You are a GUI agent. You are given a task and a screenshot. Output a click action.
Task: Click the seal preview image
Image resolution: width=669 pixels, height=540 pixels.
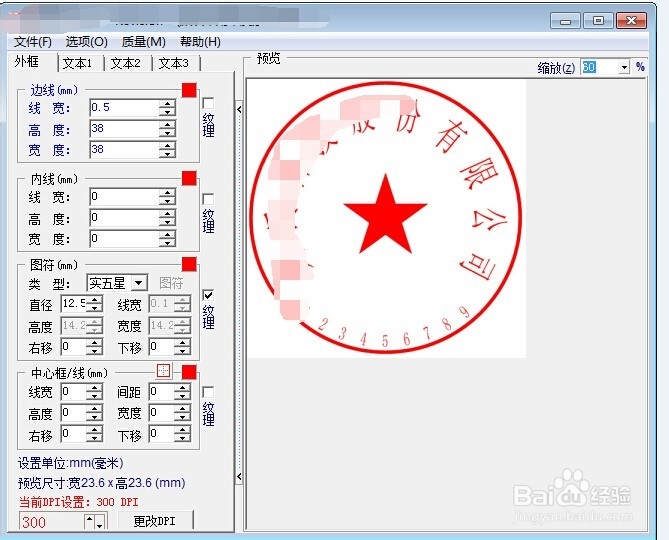(x=387, y=218)
